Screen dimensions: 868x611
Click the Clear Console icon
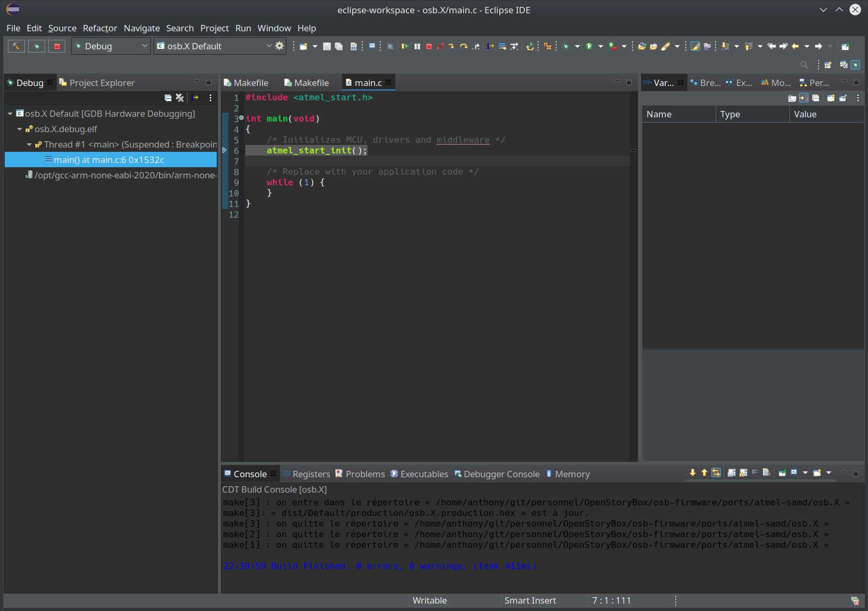coord(766,472)
